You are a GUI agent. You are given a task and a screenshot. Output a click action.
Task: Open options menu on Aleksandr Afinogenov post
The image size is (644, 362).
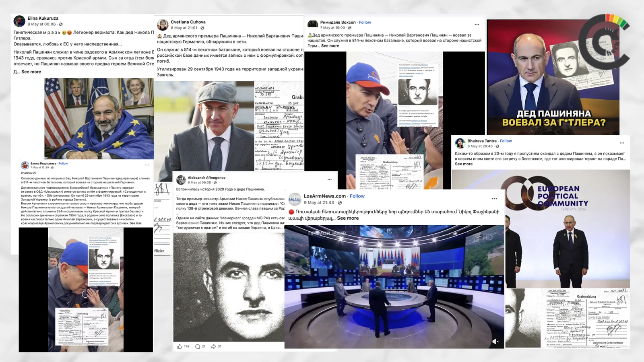(329, 179)
